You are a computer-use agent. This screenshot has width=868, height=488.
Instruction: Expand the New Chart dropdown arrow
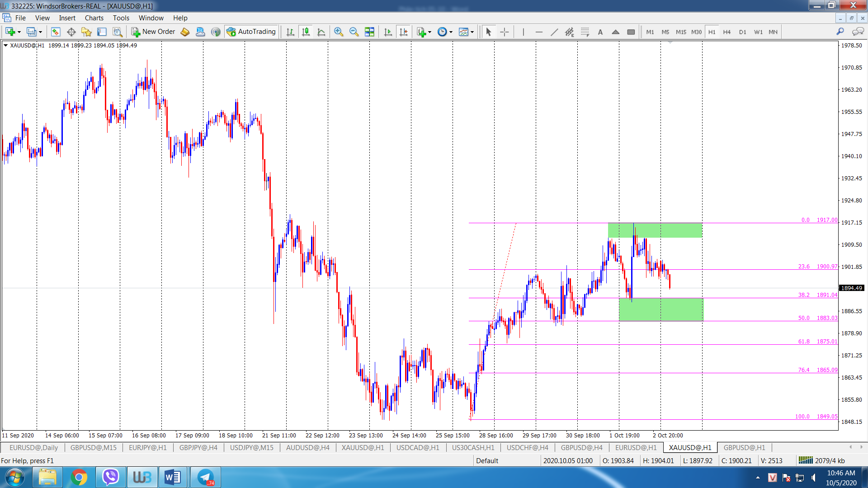coord(19,32)
